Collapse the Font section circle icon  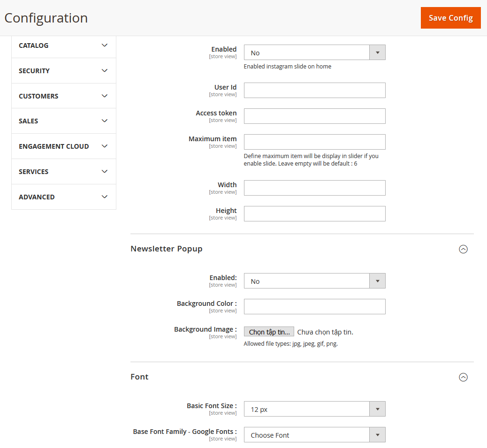tap(463, 377)
